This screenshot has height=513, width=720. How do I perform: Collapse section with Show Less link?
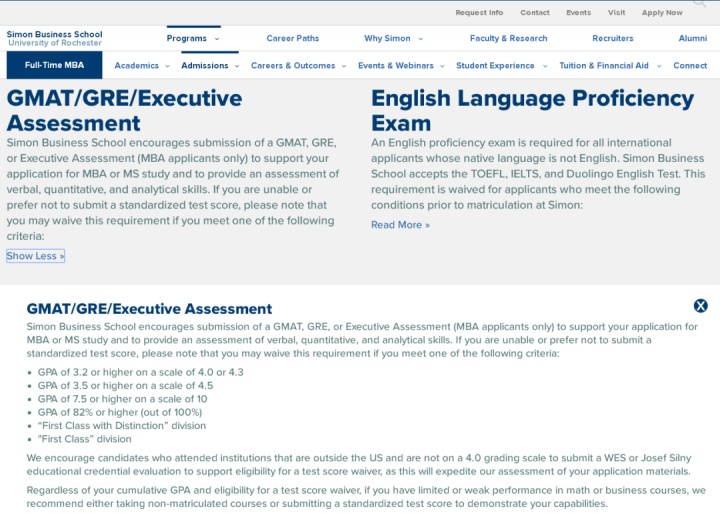[x=35, y=256]
